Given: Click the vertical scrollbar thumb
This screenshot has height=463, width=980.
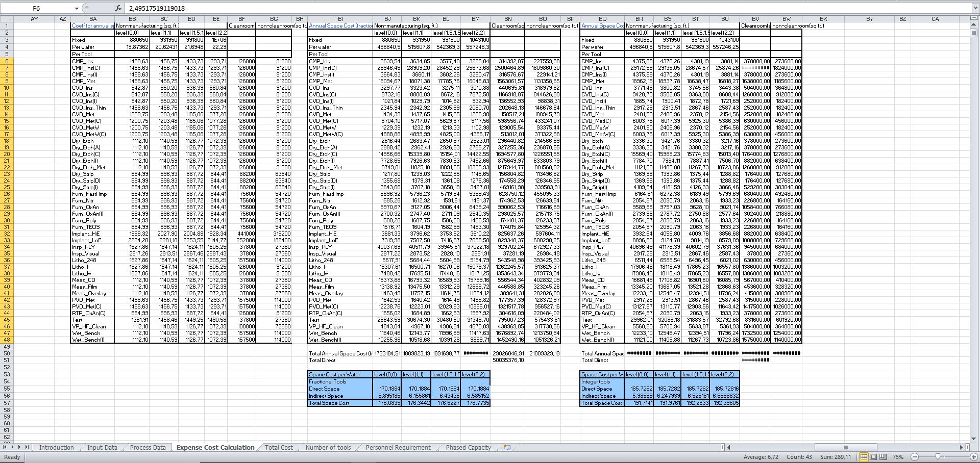Looking at the screenshot, I should tap(974, 33).
